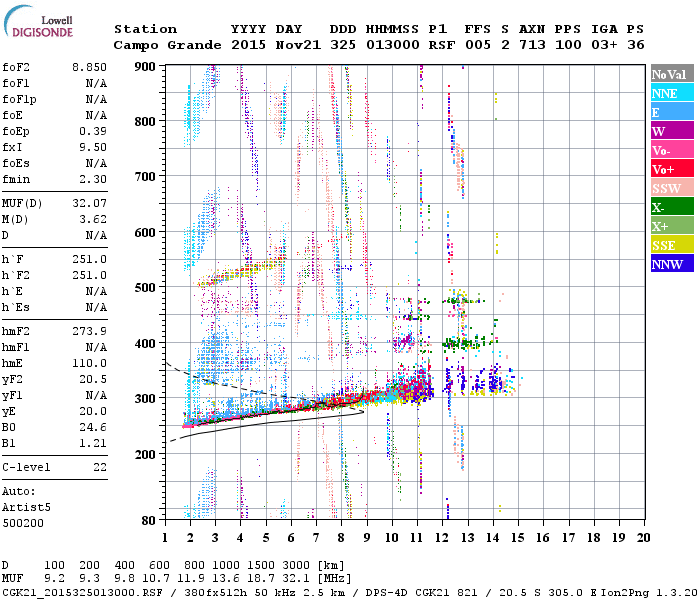Click the C-level value 22
Viewport: 700px width, 600px height.
(x=100, y=467)
